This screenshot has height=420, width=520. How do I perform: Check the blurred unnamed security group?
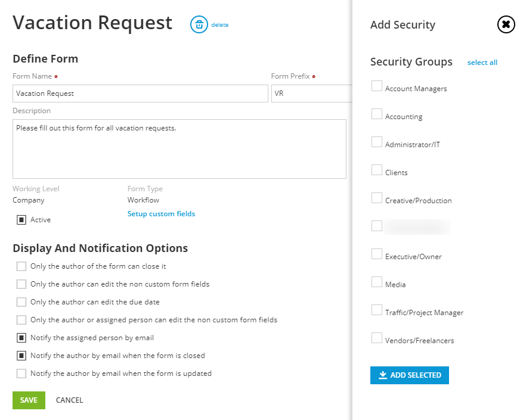[377, 226]
